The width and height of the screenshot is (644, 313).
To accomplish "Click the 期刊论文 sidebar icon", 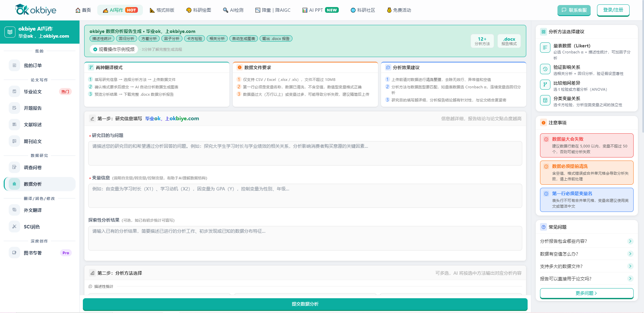I will 14,141.
